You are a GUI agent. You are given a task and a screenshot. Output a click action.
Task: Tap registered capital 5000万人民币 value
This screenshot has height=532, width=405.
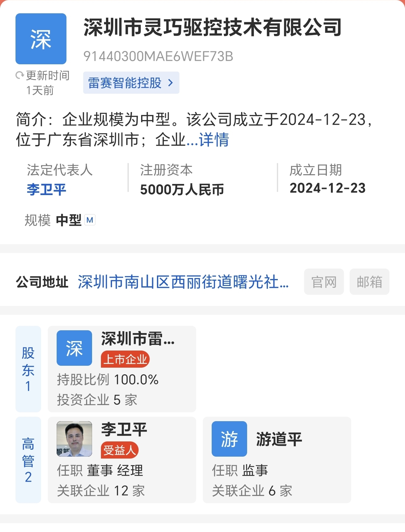click(x=182, y=190)
